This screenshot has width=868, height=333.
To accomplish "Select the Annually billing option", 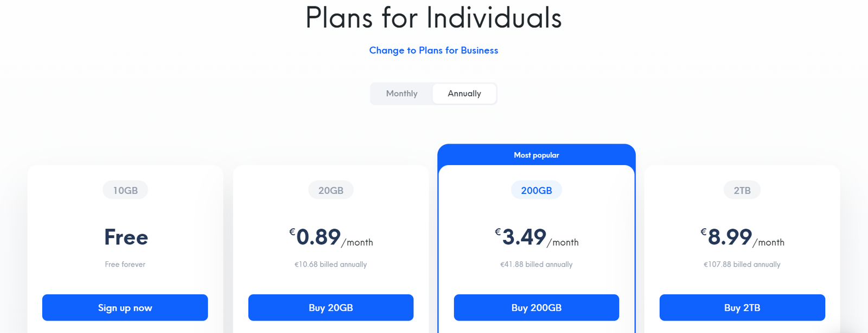I will pos(464,93).
